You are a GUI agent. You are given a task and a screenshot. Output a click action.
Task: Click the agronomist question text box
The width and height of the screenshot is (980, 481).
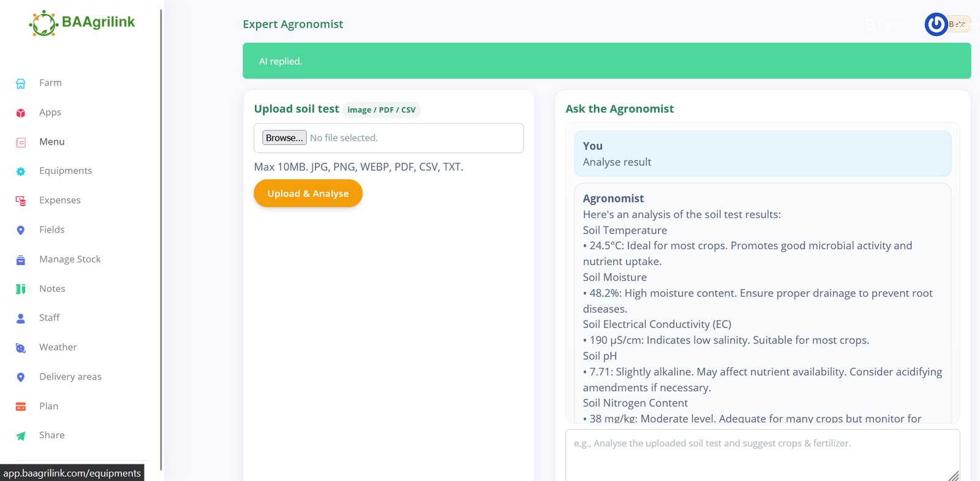click(x=762, y=455)
